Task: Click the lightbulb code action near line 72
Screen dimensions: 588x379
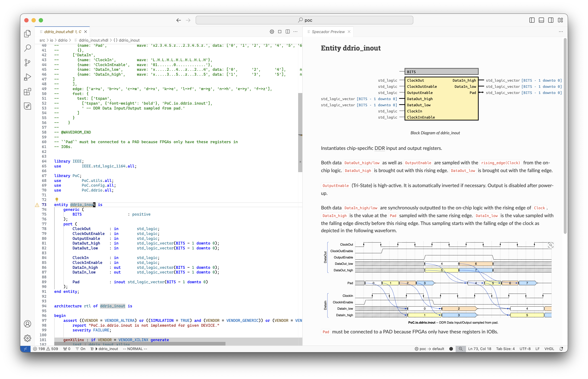Action: tap(57, 200)
